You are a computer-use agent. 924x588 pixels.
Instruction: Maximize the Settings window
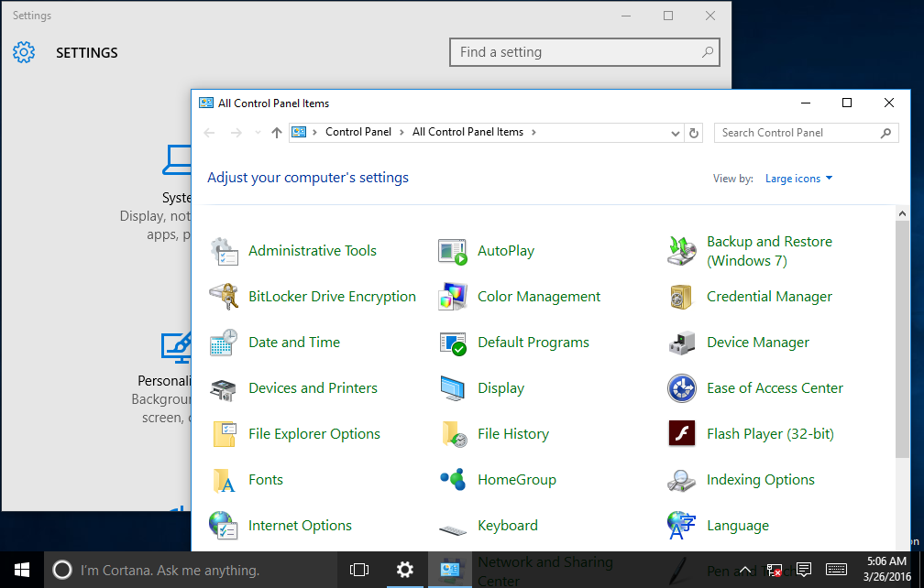click(x=668, y=16)
